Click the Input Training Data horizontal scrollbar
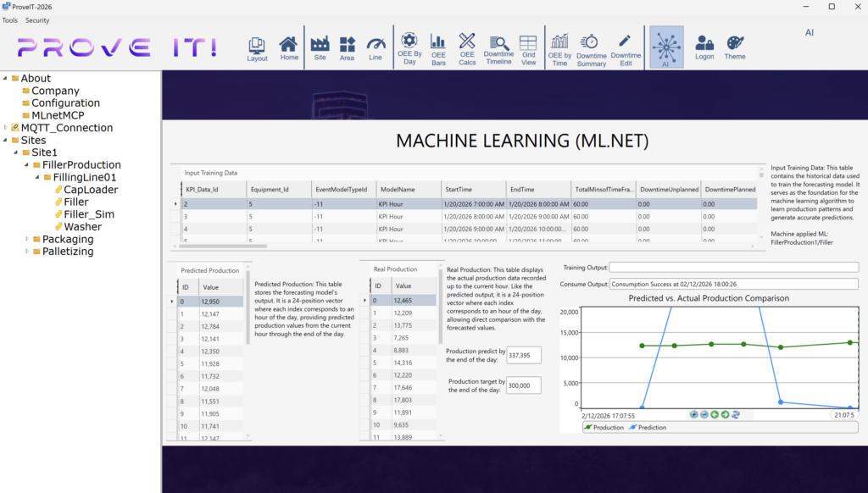868x493 pixels. [x=220, y=246]
